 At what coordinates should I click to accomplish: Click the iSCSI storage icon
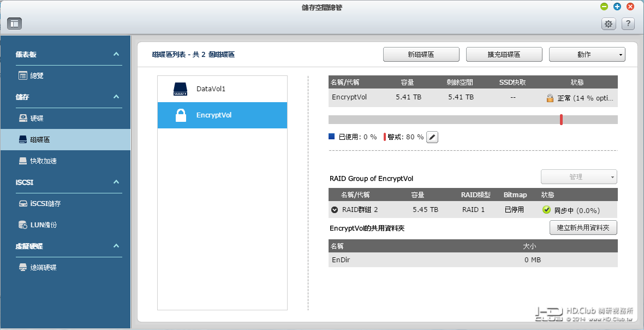point(23,204)
